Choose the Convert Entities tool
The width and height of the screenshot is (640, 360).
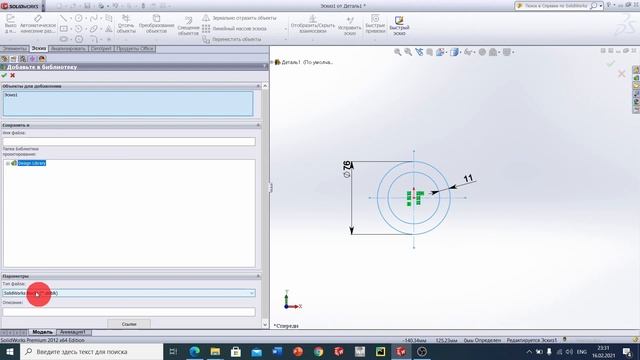(156, 24)
